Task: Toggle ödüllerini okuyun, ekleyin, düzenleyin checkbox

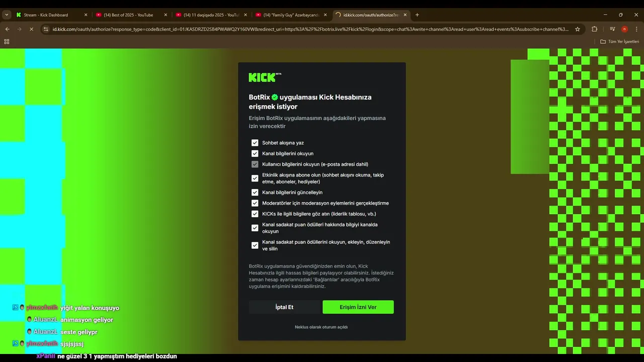Action: 255,245
